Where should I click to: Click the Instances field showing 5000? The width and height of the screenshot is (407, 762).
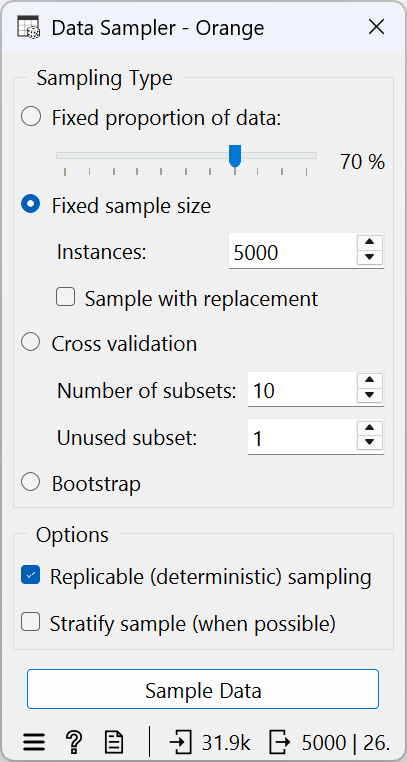[x=293, y=252]
